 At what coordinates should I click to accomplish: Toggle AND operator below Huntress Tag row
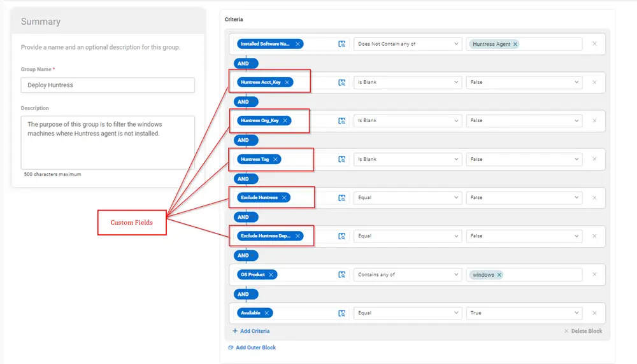coord(246,179)
